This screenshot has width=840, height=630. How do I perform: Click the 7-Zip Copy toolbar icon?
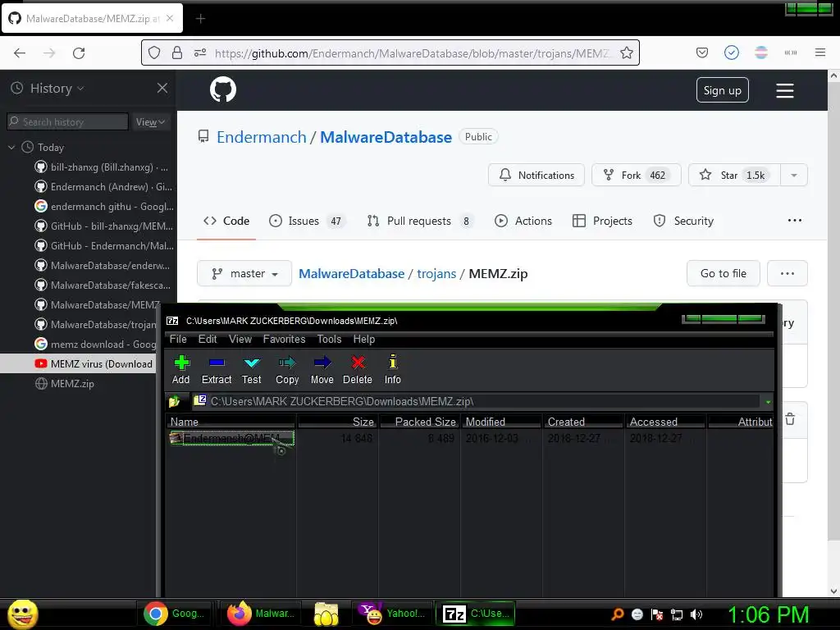pos(287,370)
